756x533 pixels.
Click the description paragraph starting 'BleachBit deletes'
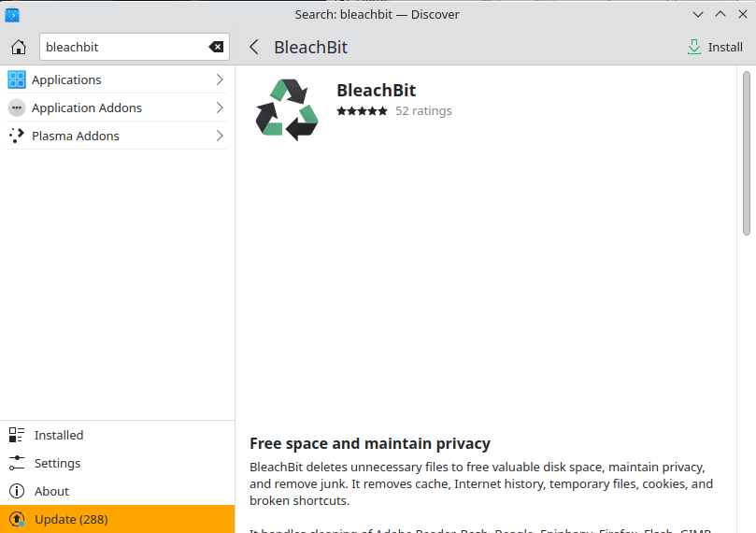tap(481, 483)
